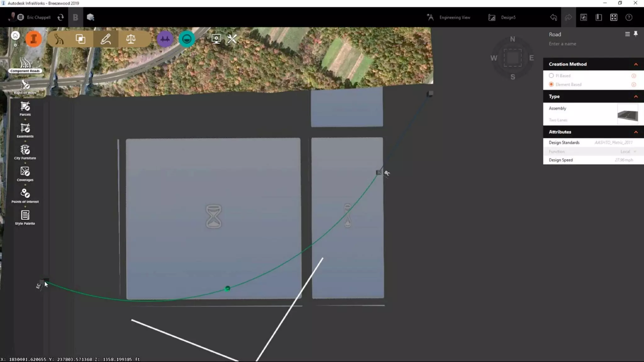Open the road design tools icon
This screenshot has height=362, width=644.
(59, 39)
